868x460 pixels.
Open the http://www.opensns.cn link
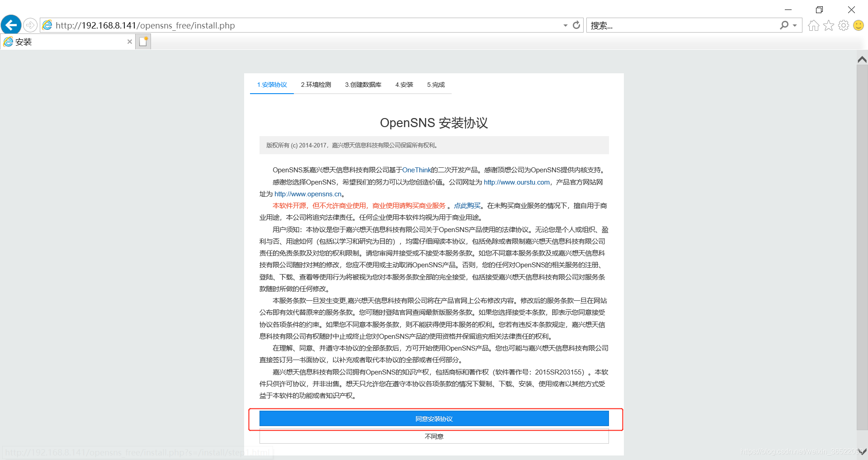tap(308, 194)
